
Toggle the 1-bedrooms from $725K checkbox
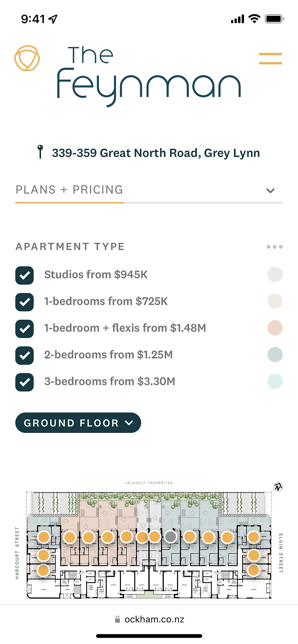point(25,302)
